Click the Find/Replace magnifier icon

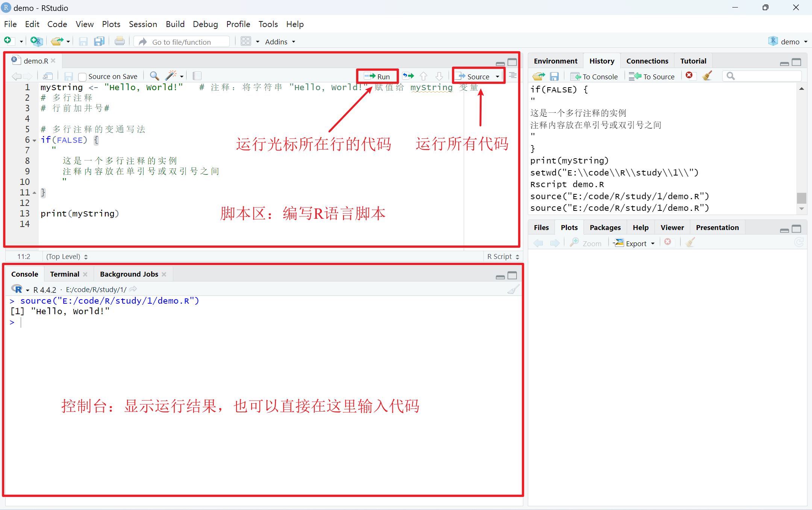pyautogui.click(x=154, y=76)
